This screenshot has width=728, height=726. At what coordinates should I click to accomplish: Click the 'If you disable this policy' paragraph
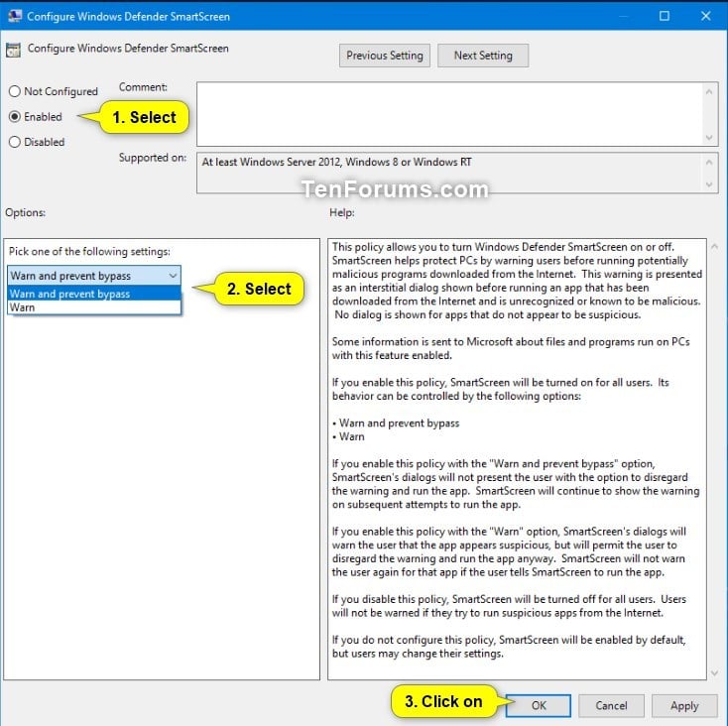509,606
